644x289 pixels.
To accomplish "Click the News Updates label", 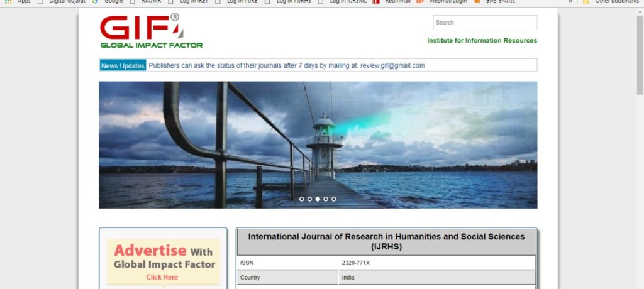I will (x=123, y=66).
